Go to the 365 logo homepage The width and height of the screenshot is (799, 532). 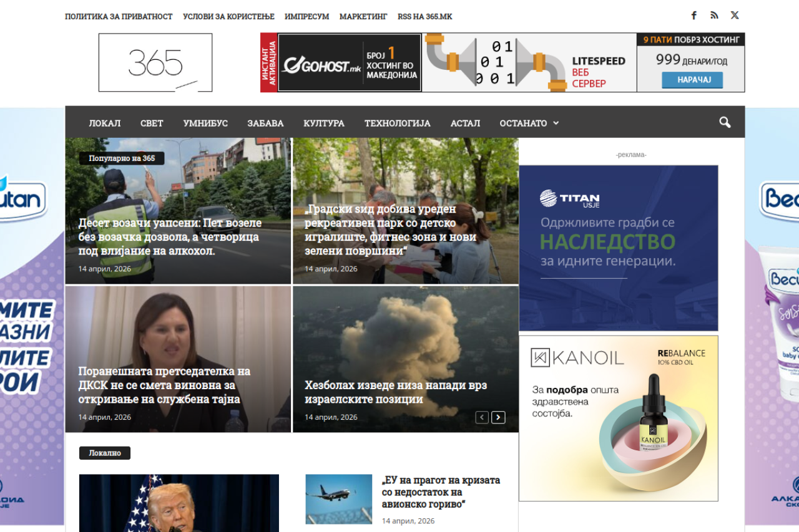[x=155, y=62]
